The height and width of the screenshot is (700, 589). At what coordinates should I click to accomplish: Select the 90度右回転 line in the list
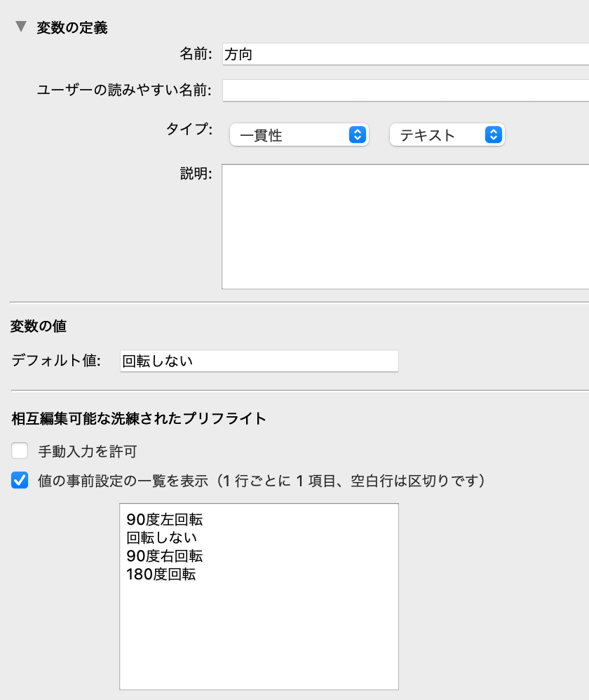coord(165,556)
